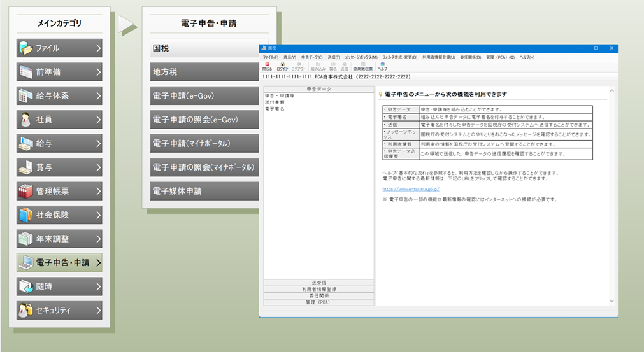Open the メッセージボックス(M) menu
Screen dimensions: 644x352
click(361, 57)
